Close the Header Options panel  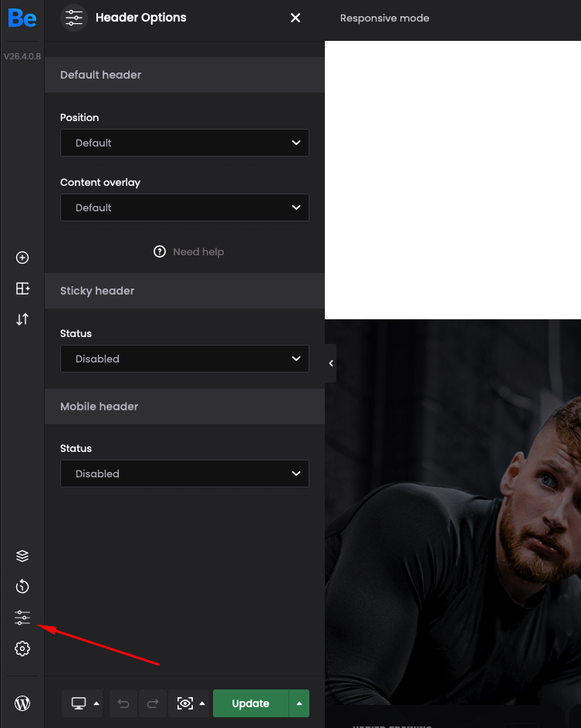coord(296,18)
